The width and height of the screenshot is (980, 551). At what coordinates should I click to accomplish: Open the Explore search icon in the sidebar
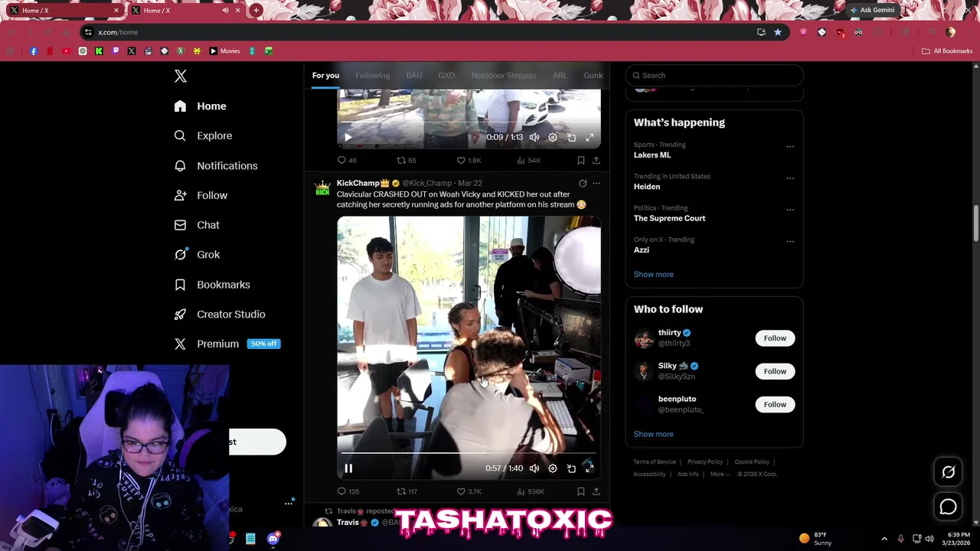[180, 135]
